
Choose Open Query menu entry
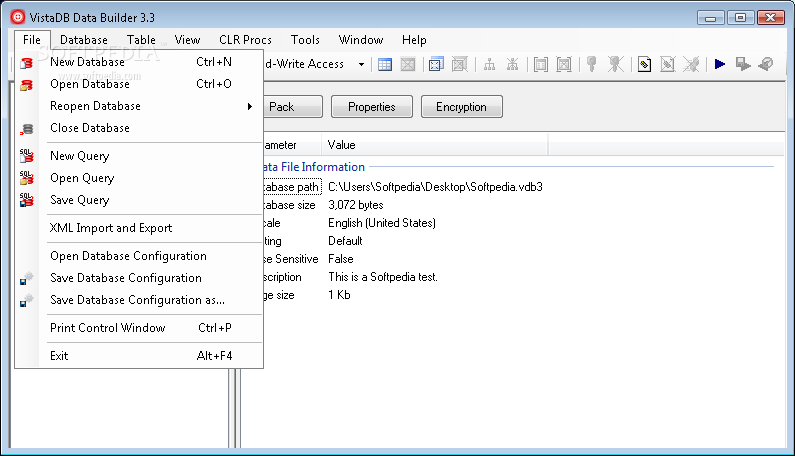(139, 178)
